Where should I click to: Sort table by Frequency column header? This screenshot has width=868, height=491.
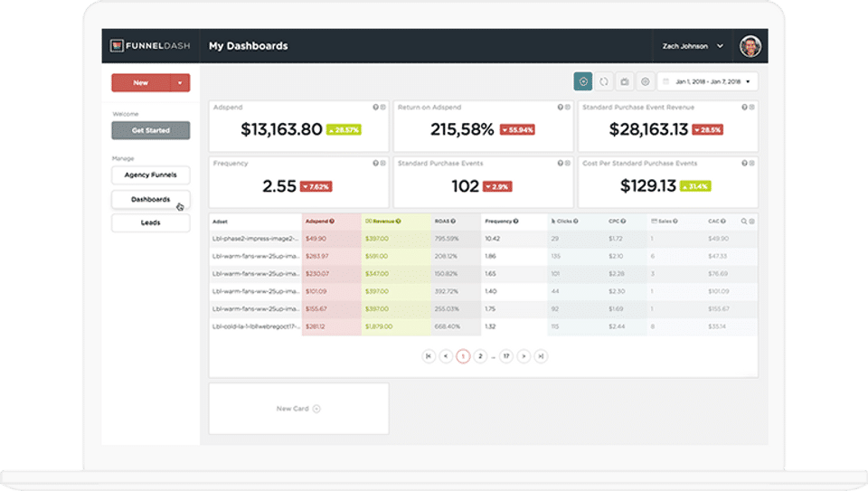tap(498, 222)
